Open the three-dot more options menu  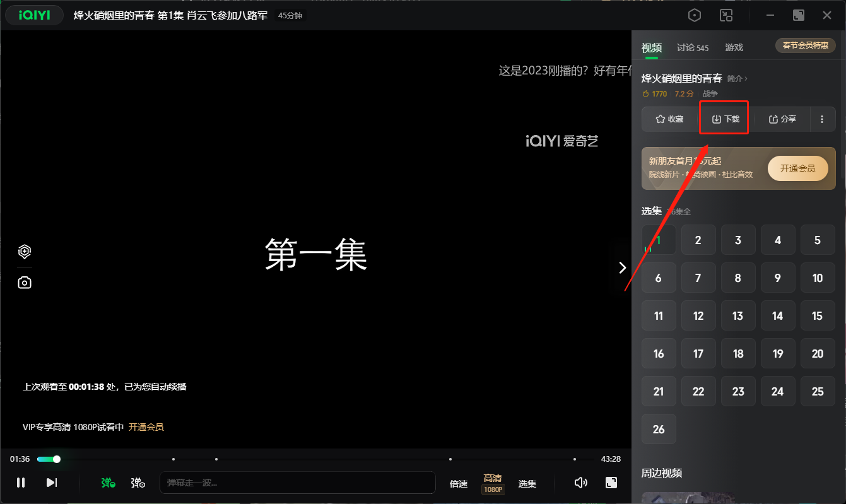click(x=822, y=119)
